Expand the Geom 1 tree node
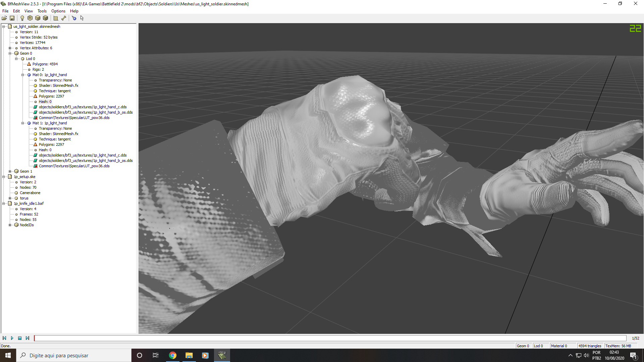This screenshot has width=644, height=362. pyautogui.click(x=10, y=171)
